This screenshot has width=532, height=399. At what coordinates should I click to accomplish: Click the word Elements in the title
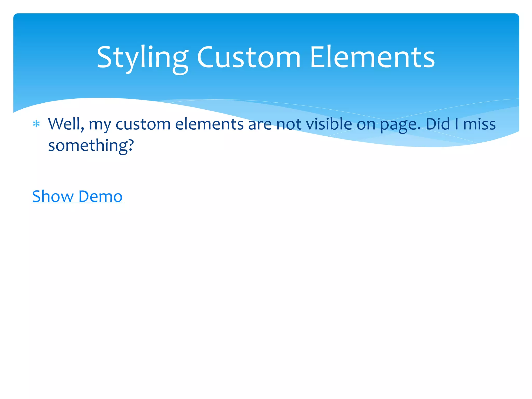point(372,57)
